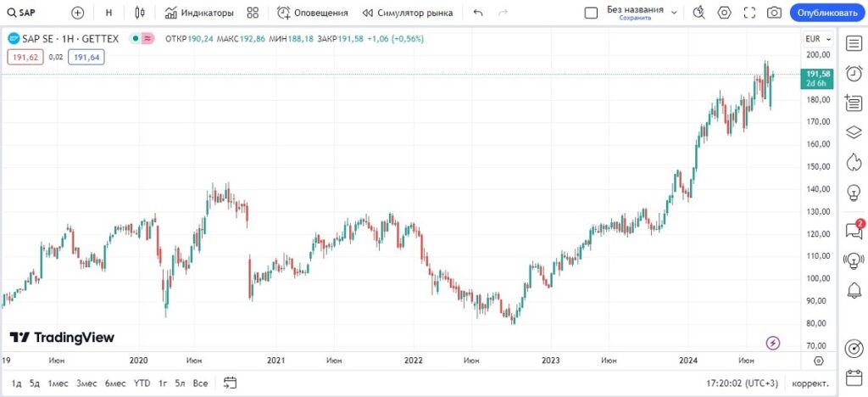The height and width of the screenshot is (397, 868).
Task: Start the Симулятор рынка replay
Action: pos(408,12)
